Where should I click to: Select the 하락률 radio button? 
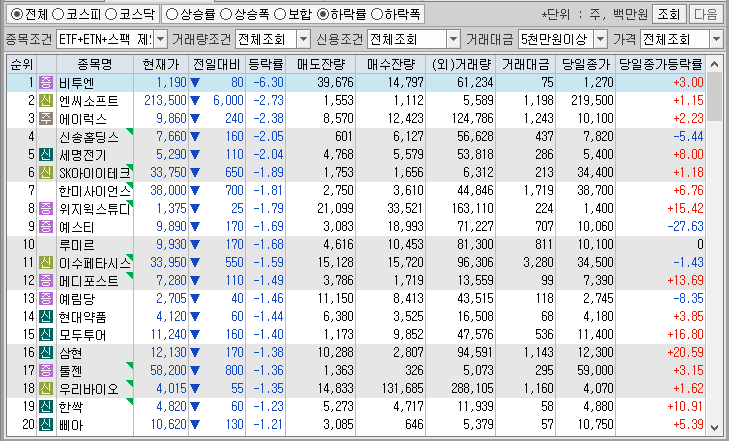[x=323, y=14]
